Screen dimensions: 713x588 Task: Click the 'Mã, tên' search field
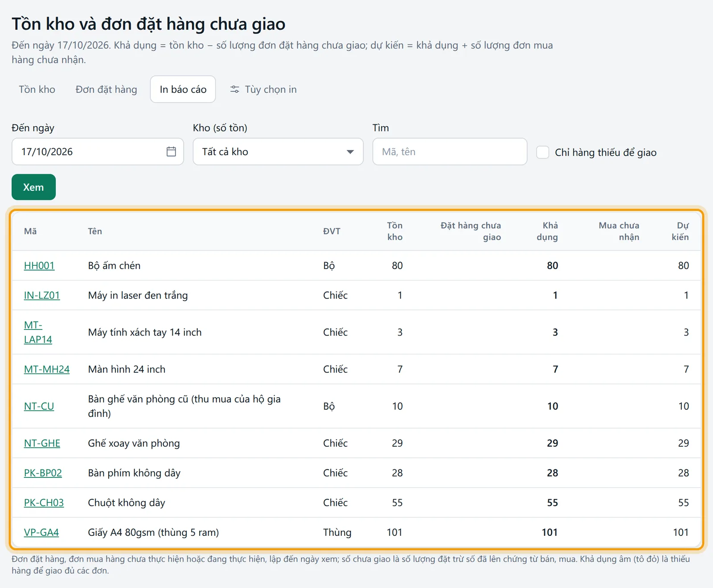(x=450, y=152)
